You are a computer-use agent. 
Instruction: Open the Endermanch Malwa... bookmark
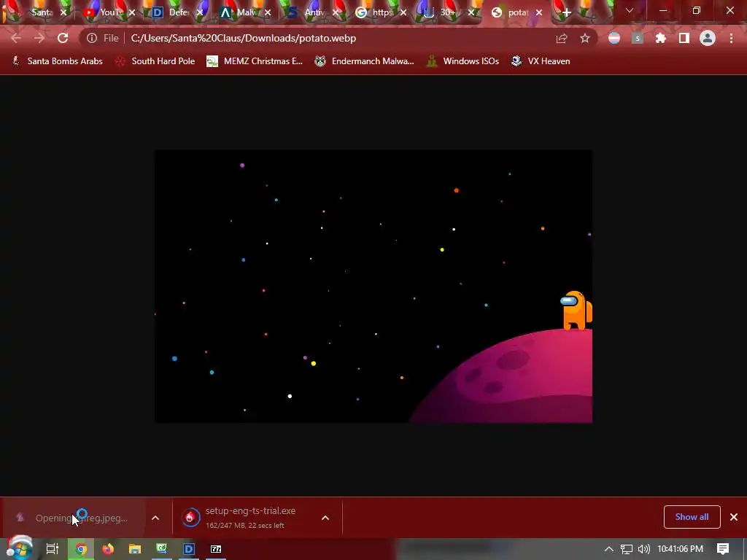[364, 61]
